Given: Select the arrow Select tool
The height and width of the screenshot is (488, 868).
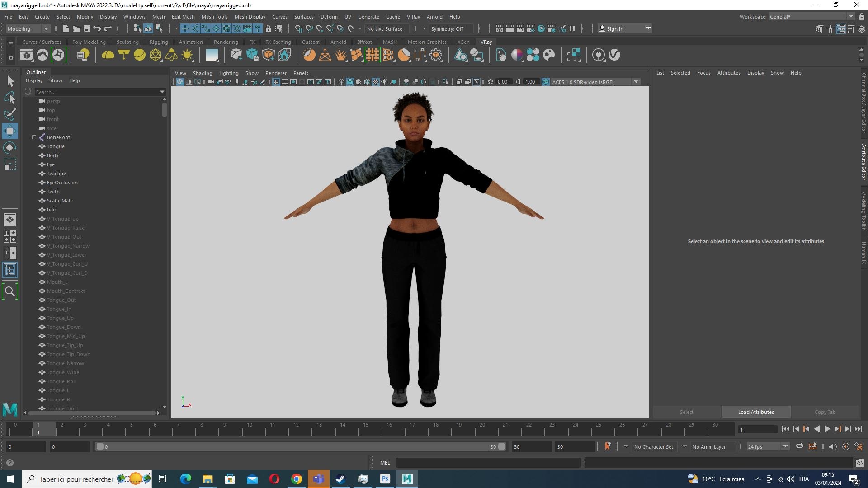Looking at the screenshot, I should click(x=10, y=81).
